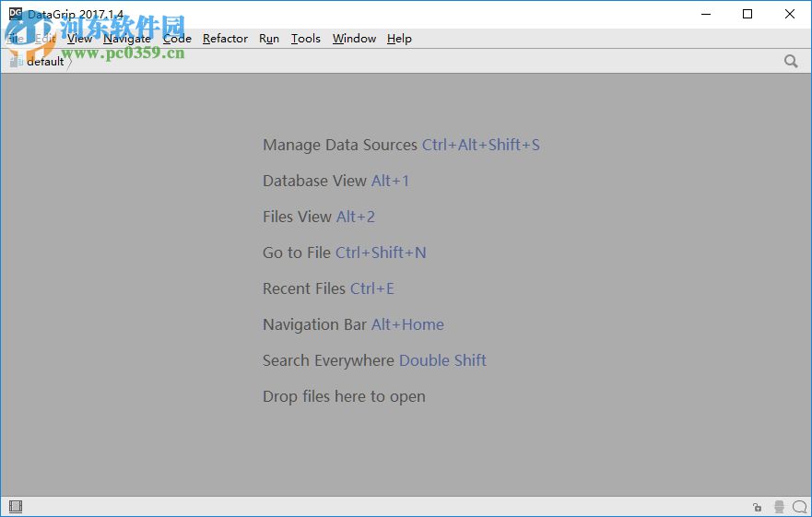Viewport: 812px width, 517px height.
Task: Toggle tool windows icon in status bar
Action: click(16, 506)
